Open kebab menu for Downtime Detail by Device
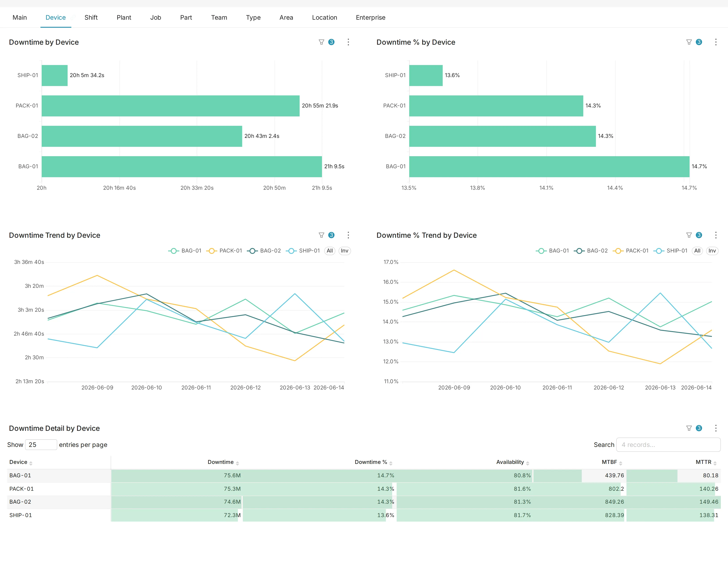 (x=716, y=428)
